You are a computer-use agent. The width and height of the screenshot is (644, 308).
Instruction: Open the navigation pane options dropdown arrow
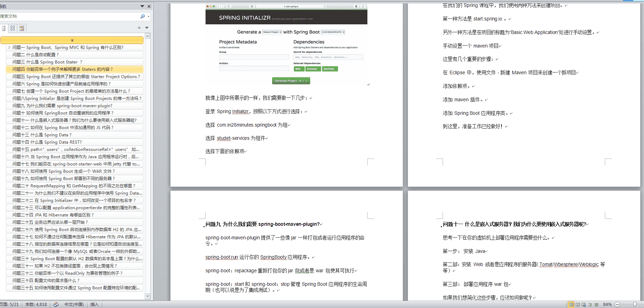[x=142, y=6]
